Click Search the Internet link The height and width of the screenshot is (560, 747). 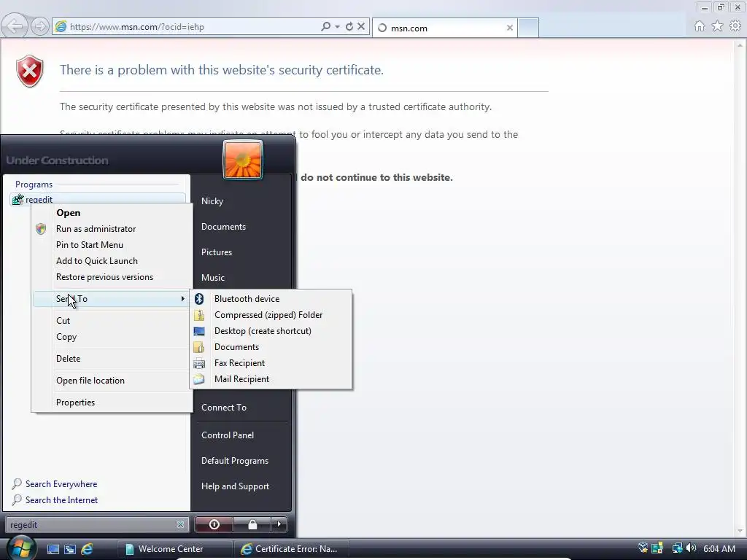[x=61, y=500]
